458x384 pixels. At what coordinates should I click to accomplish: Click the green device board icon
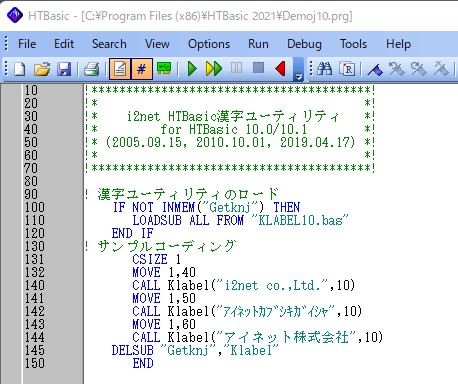tap(164, 68)
